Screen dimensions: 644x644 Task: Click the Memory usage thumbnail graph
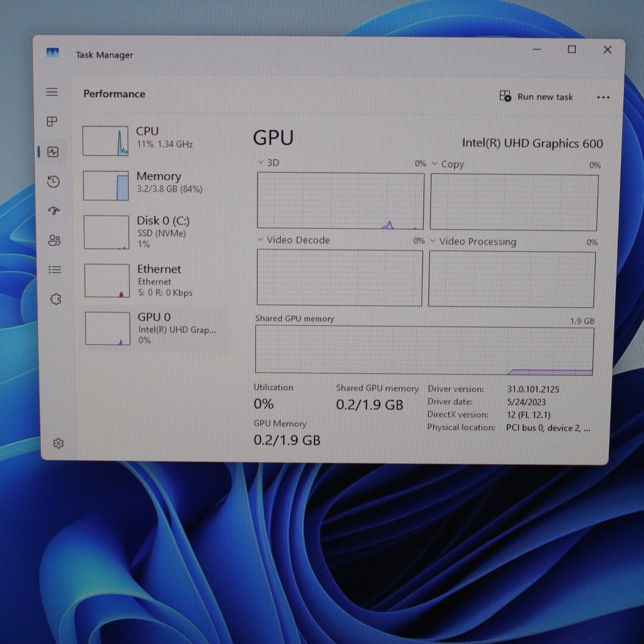coord(106,185)
